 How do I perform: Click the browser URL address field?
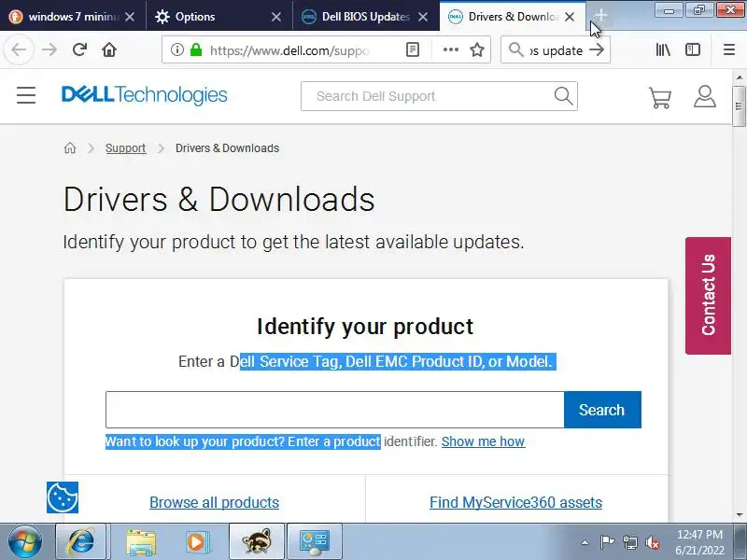(x=289, y=50)
